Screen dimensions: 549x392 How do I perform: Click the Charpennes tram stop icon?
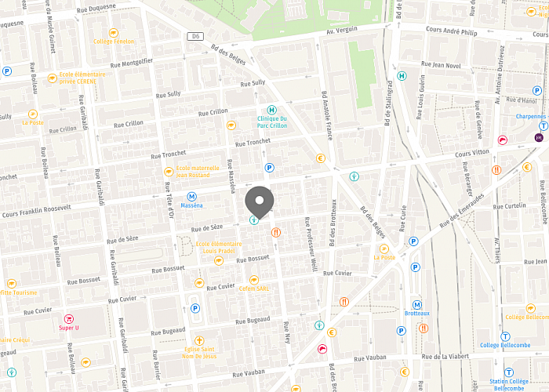pyautogui.click(x=544, y=126)
